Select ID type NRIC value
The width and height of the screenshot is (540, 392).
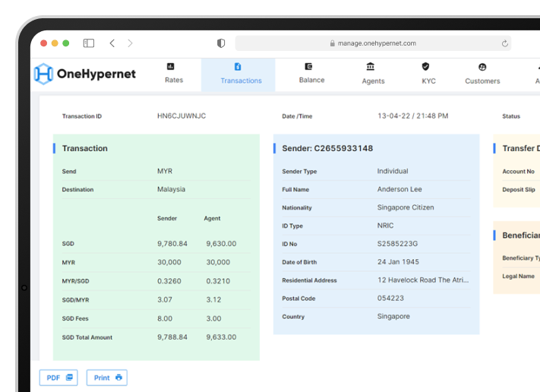(x=385, y=226)
